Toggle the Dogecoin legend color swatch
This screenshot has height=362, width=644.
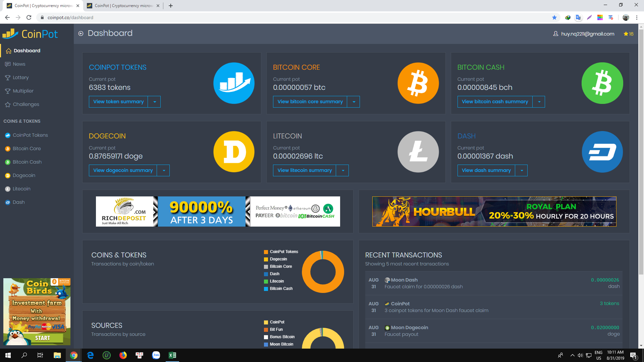[266, 259]
